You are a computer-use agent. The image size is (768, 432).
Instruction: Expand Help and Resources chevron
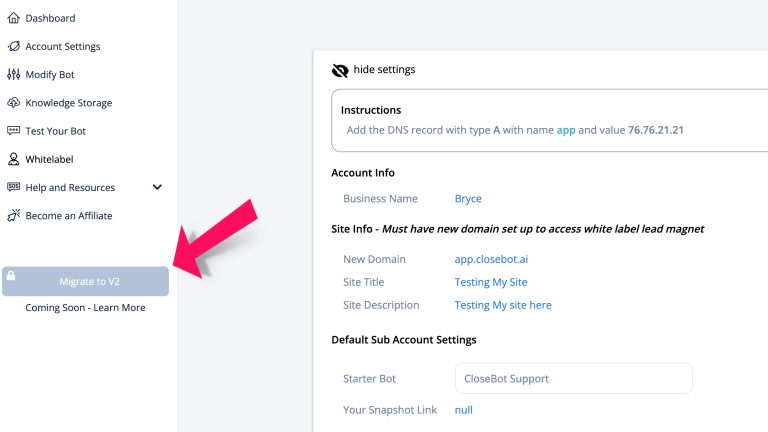pos(157,187)
